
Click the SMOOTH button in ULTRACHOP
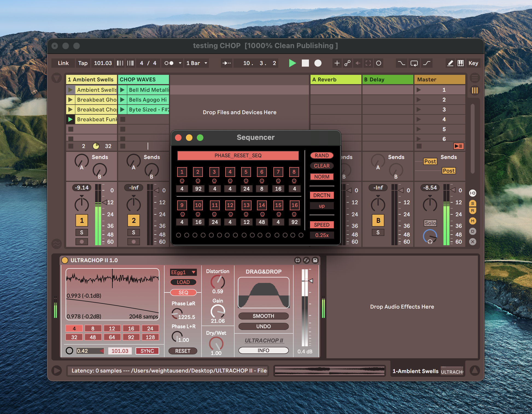[x=263, y=316]
